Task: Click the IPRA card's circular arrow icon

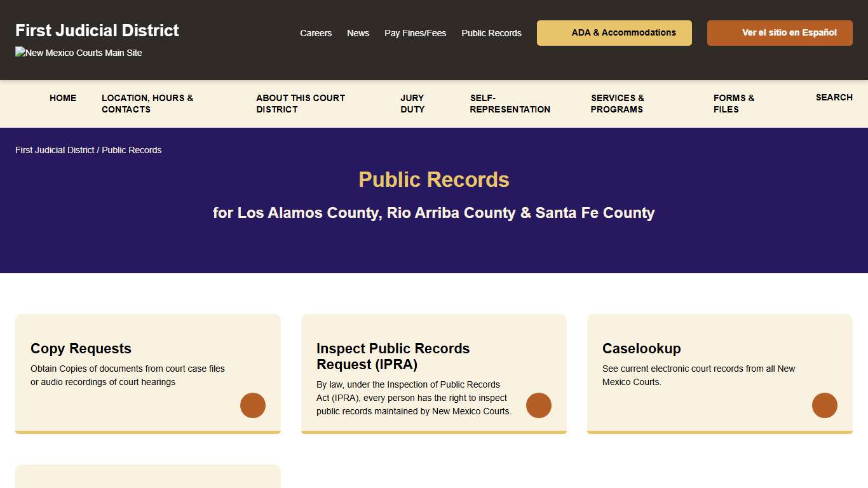Action: [539, 405]
